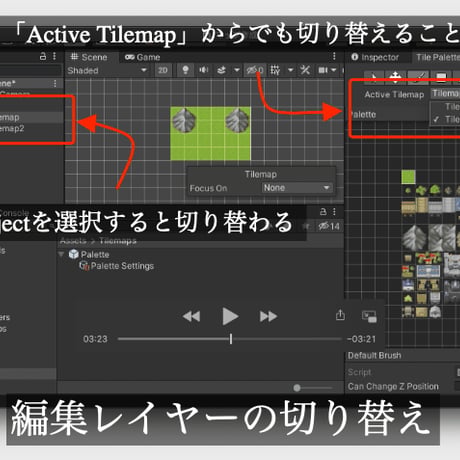Toggle the scene grid icon
Viewport: 460px width, 460px height.
click(275, 70)
